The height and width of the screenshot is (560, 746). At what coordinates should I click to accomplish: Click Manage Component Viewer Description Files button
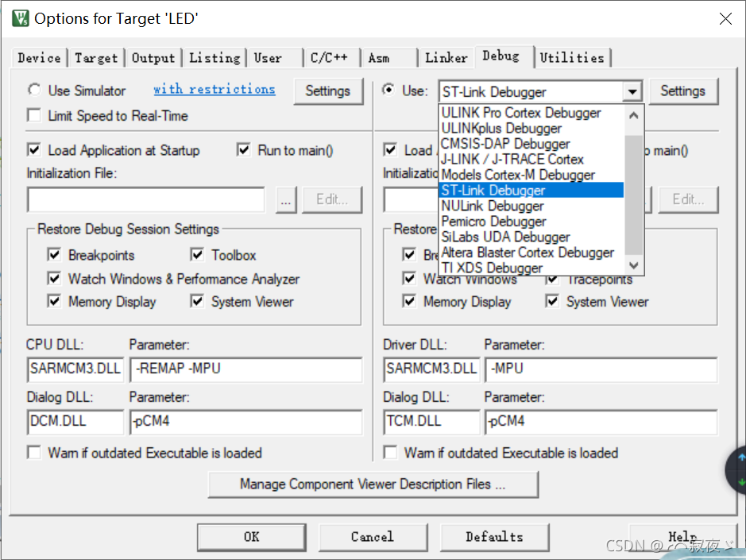coord(373,485)
